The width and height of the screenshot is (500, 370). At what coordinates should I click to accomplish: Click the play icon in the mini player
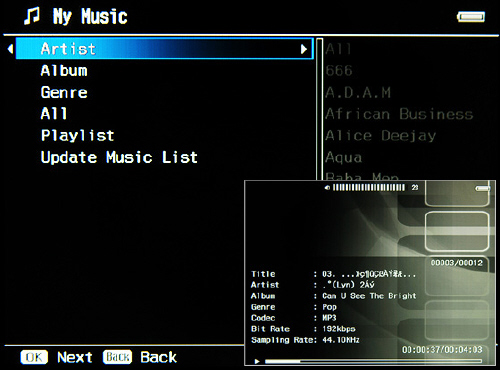(x=257, y=361)
